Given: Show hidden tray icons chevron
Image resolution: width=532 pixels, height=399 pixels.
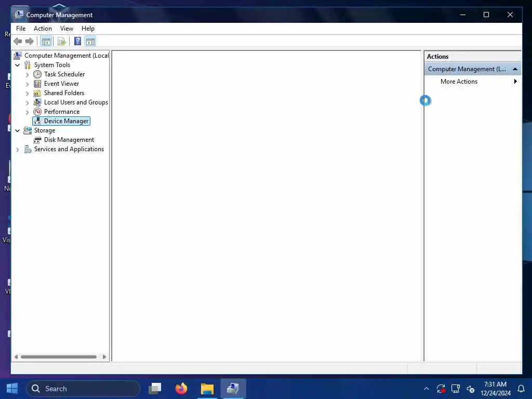Looking at the screenshot, I should [x=427, y=389].
